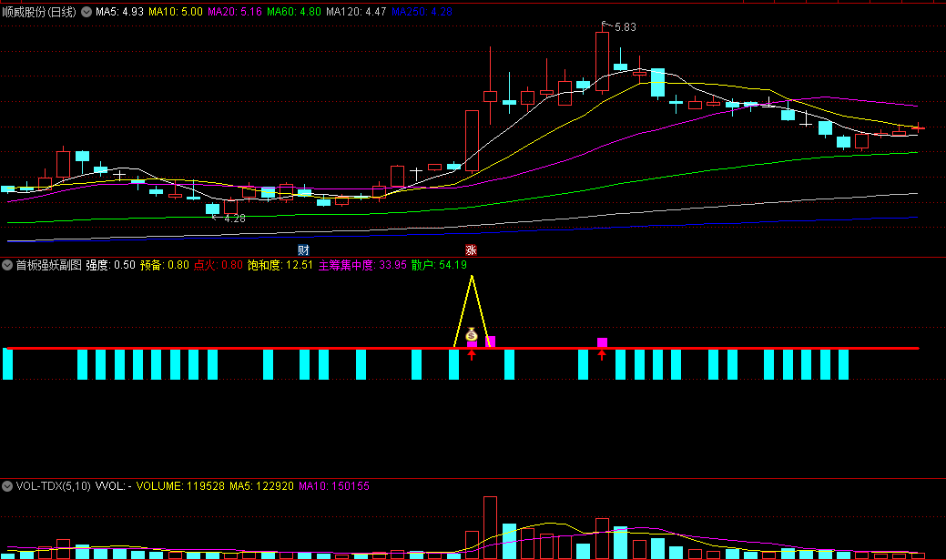The image size is (946, 560).
Task: Click the red 涨 marker icon
Action: click(x=472, y=249)
